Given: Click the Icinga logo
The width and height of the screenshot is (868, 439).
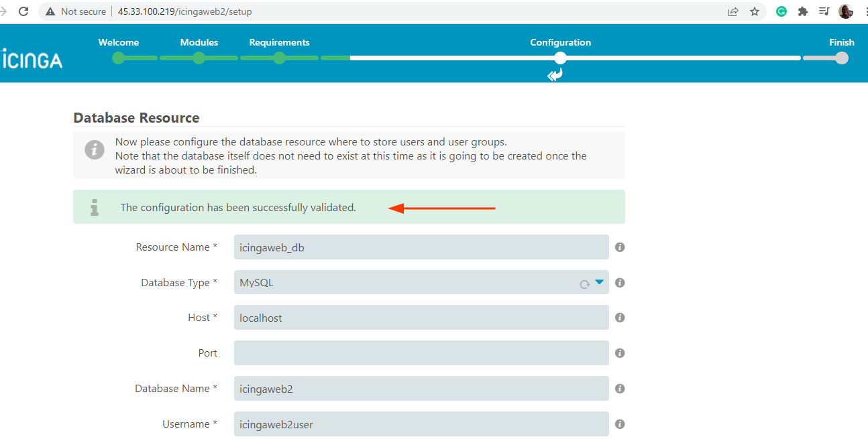Looking at the screenshot, I should (x=32, y=60).
